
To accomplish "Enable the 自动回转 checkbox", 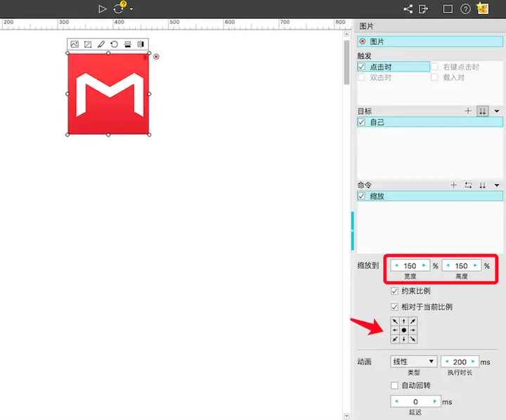I will 394,385.
